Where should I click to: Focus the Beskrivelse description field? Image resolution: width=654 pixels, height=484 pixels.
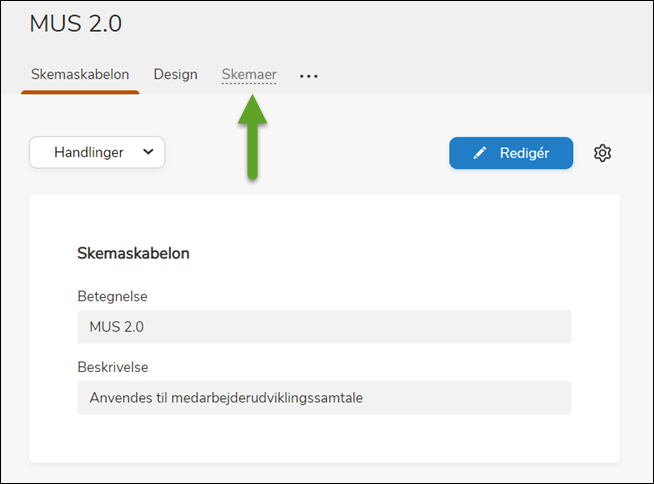click(x=324, y=397)
